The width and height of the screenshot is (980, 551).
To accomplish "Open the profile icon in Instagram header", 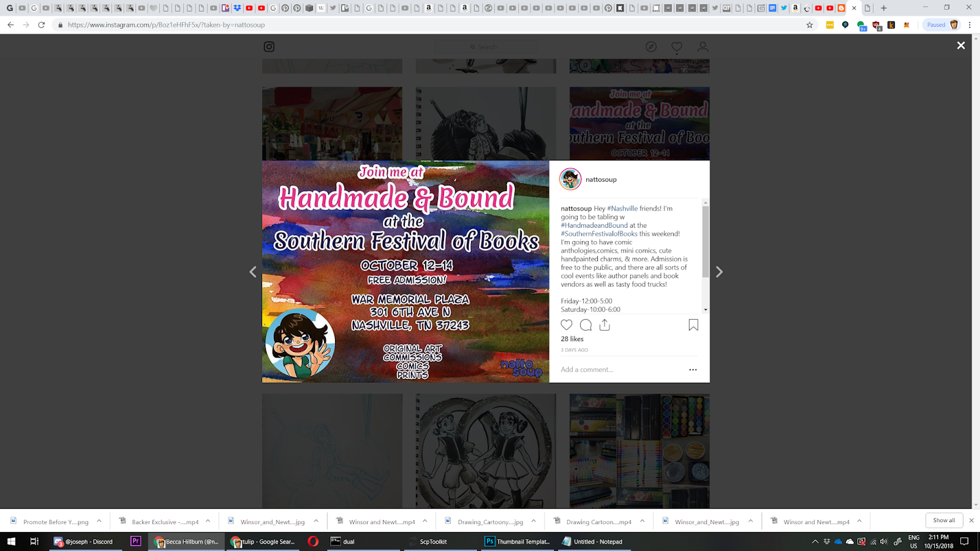I will [703, 47].
